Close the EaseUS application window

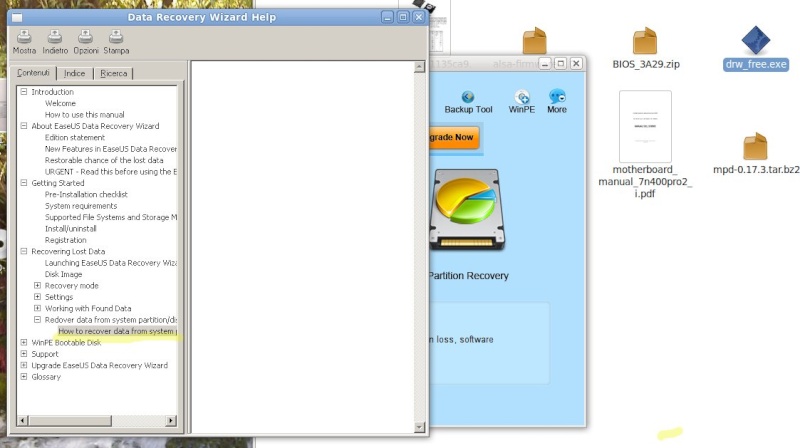(576, 63)
